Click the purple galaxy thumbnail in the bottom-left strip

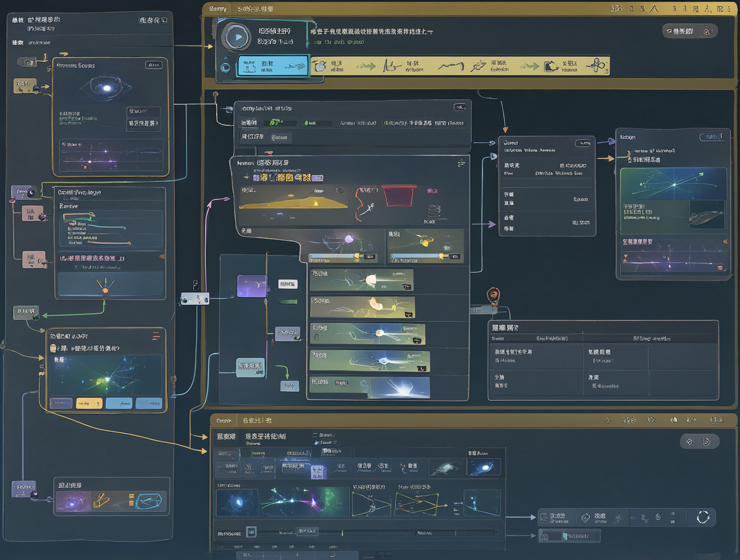[73, 502]
